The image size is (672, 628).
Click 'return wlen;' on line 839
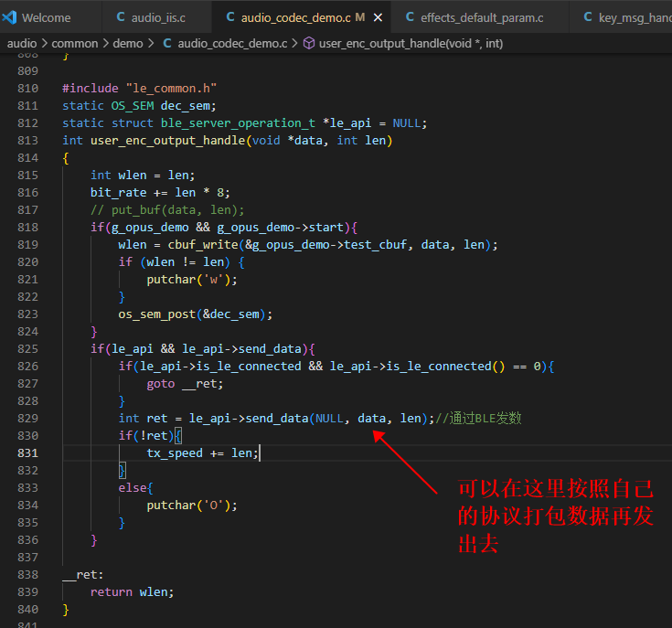(x=132, y=592)
